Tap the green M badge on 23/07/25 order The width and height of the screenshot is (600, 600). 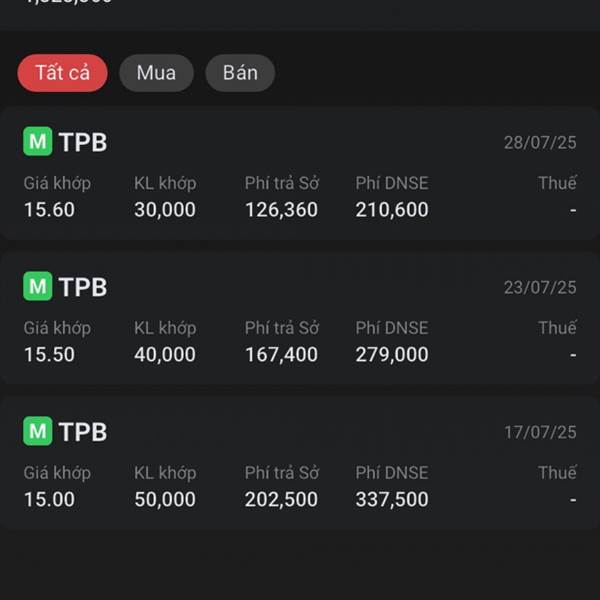tap(38, 286)
